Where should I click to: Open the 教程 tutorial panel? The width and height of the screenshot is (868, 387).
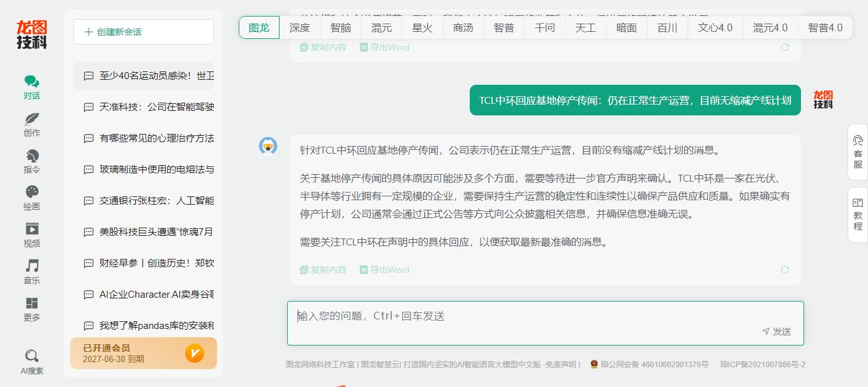point(858,214)
